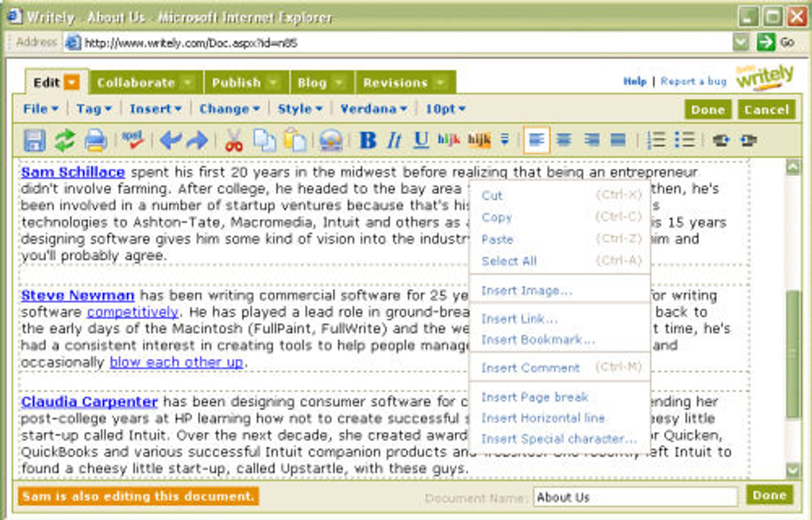This screenshot has width=812, height=520.
Task: Click the remove formatting icon
Action: point(505,139)
